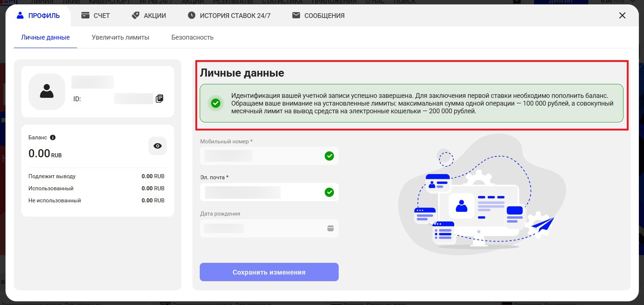Toggle balance visibility with eye icon
The width and height of the screenshot is (644, 305).
[x=158, y=146]
